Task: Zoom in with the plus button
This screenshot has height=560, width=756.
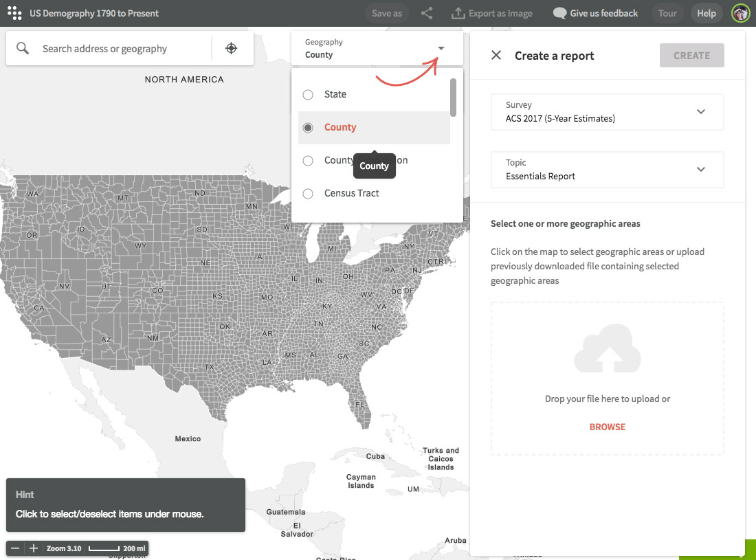Action: coord(33,548)
